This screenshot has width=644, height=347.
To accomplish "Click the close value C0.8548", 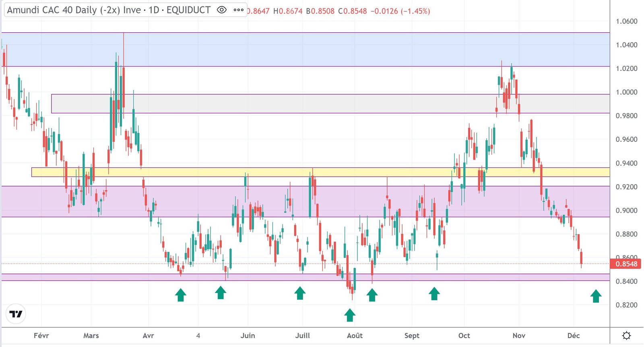I will (x=353, y=11).
